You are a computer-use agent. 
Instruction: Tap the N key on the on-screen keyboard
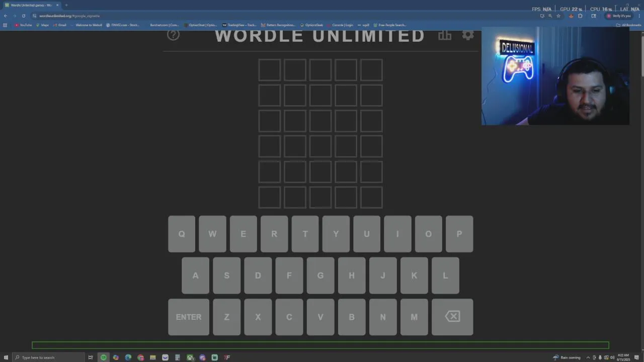pyautogui.click(x=383, y=317)
